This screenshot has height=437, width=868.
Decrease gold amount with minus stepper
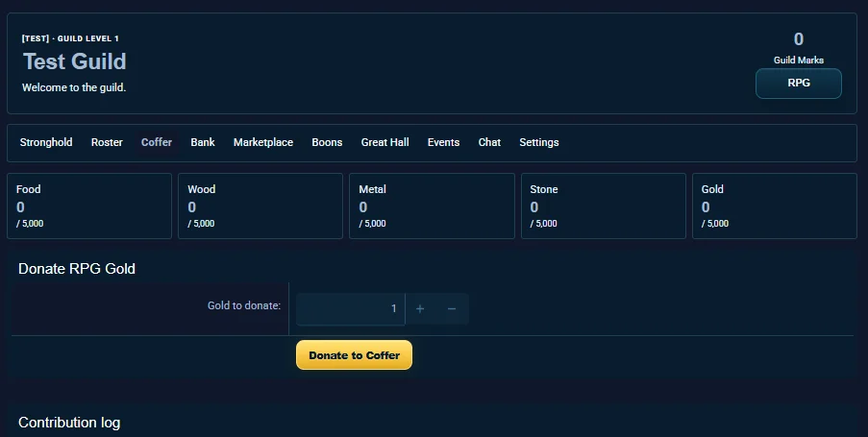point(452,308)
